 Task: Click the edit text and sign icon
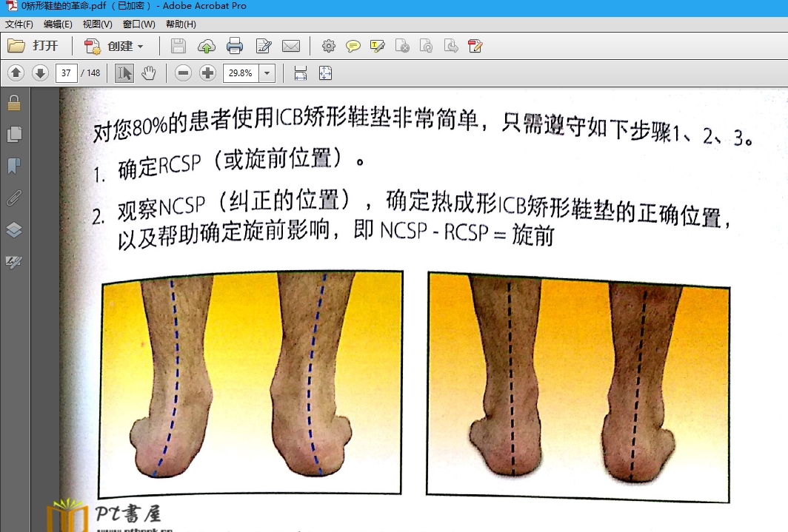[264, 46]
